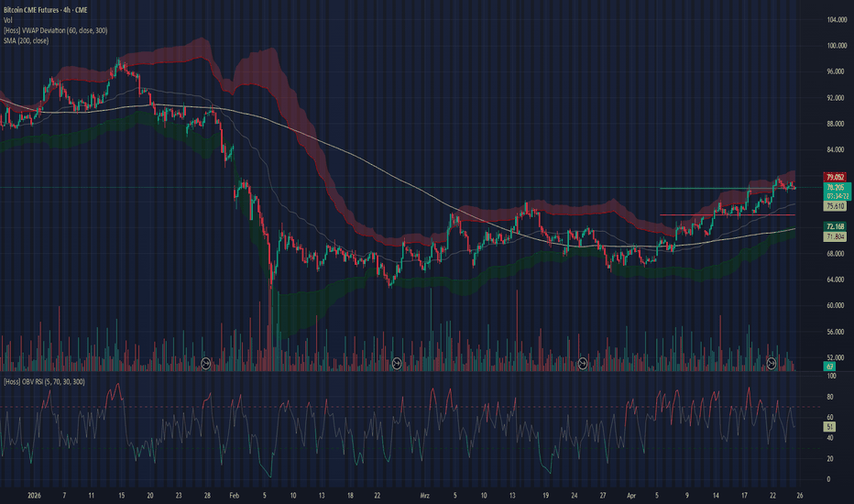Select the Bitcoin CME Futures symbol title
This screenshot has height=504, width=854.
45,10
